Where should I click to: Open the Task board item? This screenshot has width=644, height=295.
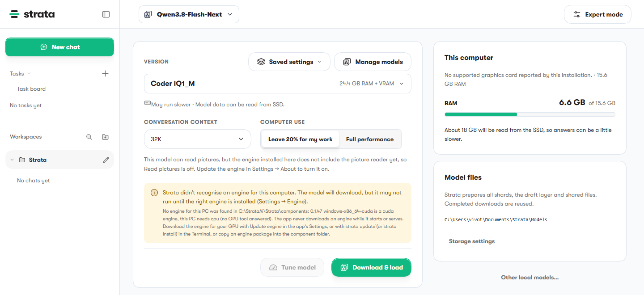(31, 89)
